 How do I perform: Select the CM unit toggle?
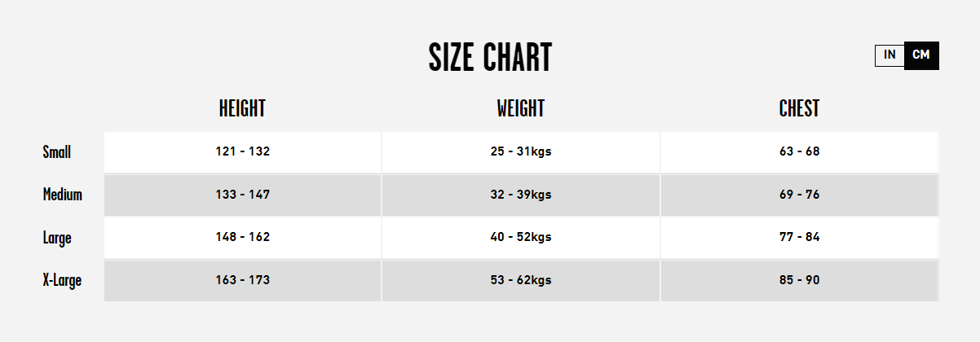tap(921, 55)
